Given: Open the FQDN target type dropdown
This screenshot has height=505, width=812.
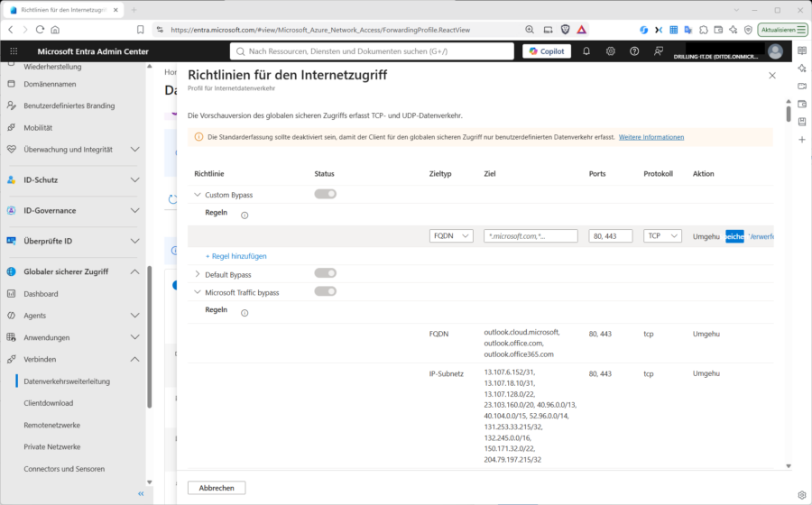Looking at the screenshot, I should tap(451, 236).
